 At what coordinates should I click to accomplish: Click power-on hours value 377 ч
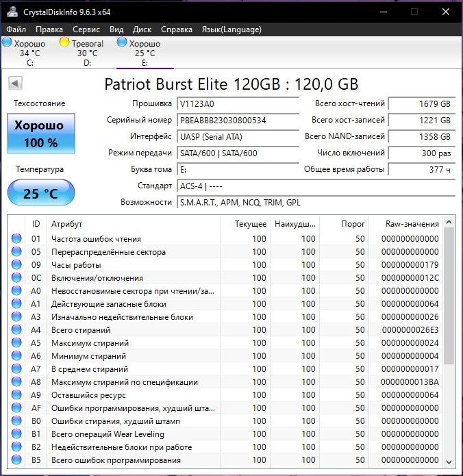(x=422, y=169)
